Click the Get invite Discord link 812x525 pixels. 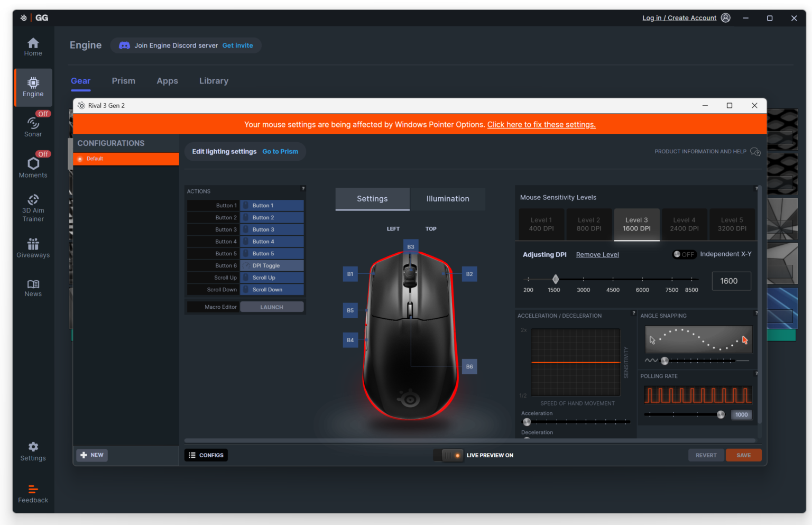pyautogui.click(x=237, y=45)
